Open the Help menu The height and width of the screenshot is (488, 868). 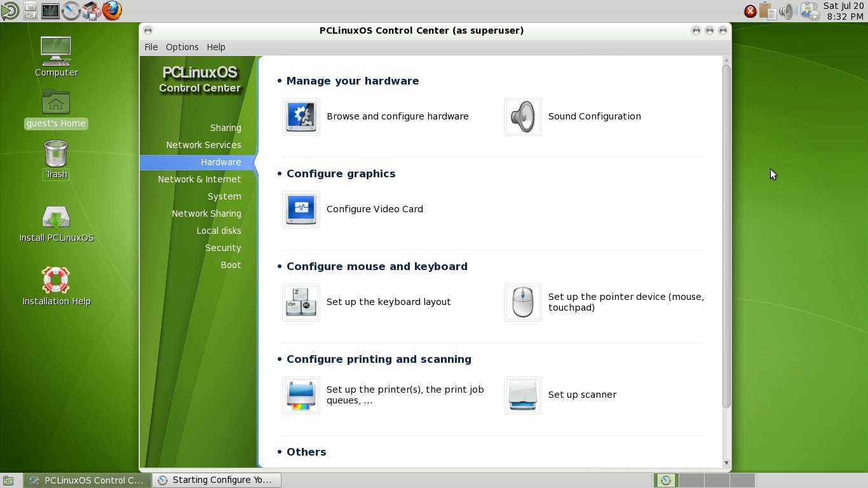click(216, 47)
